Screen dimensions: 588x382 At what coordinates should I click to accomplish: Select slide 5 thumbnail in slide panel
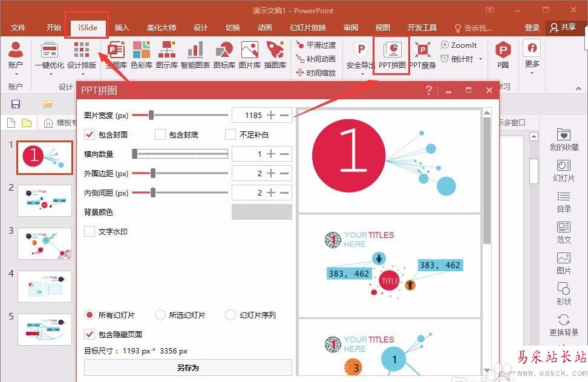[45, 329]
